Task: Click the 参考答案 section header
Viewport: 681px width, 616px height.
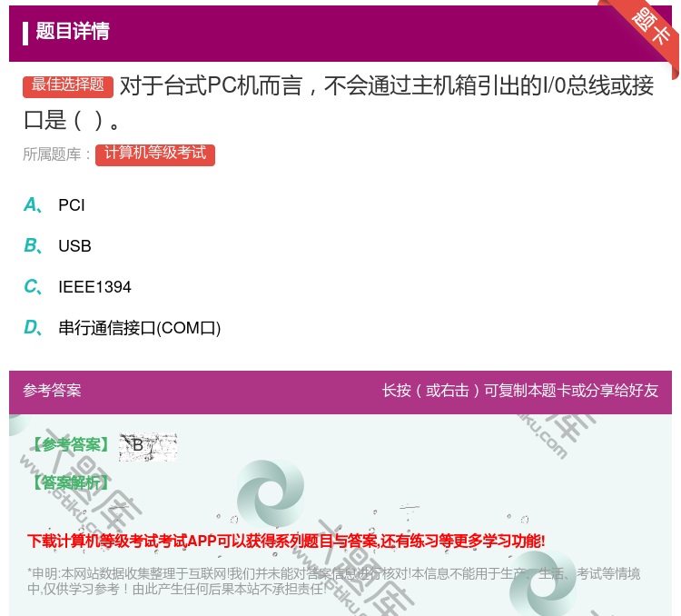Action: tap(53, 391)
